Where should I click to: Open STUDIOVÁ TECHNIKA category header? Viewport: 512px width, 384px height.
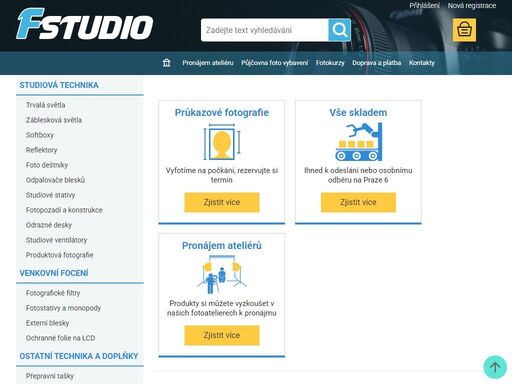pyautogui.click(x=59, y=85)
